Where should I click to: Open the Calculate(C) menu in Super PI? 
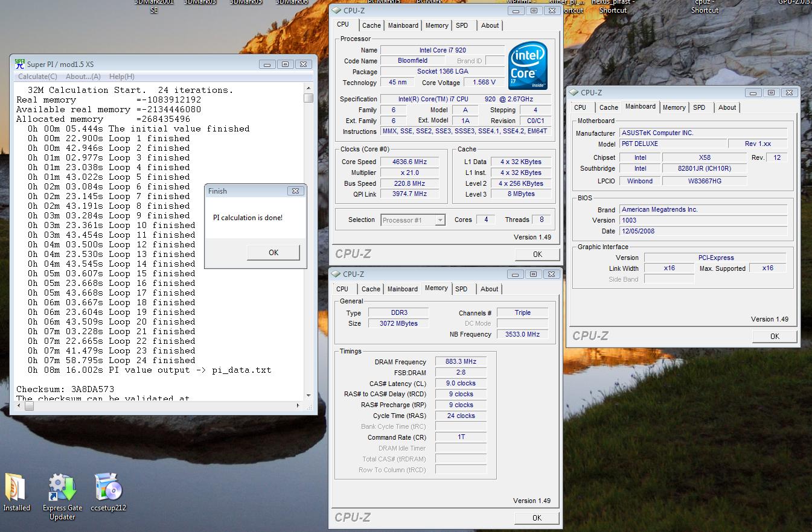tap(37, 77)
